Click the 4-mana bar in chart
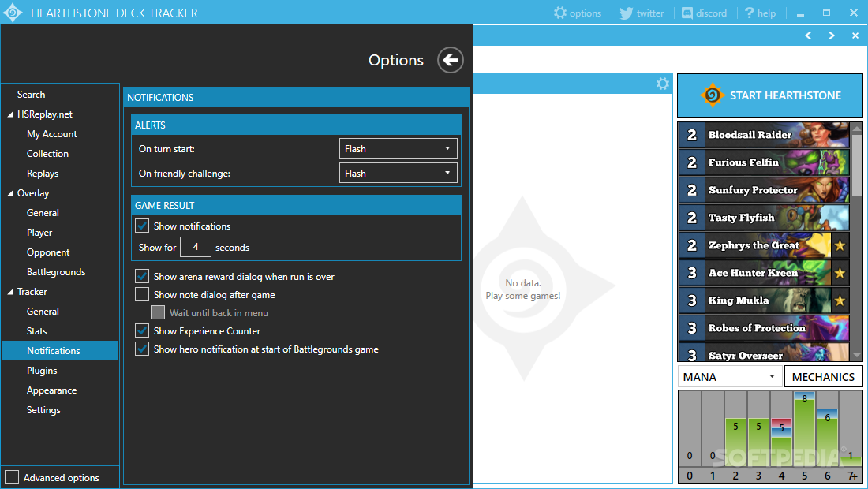868x489 pixels. point(781,442)
